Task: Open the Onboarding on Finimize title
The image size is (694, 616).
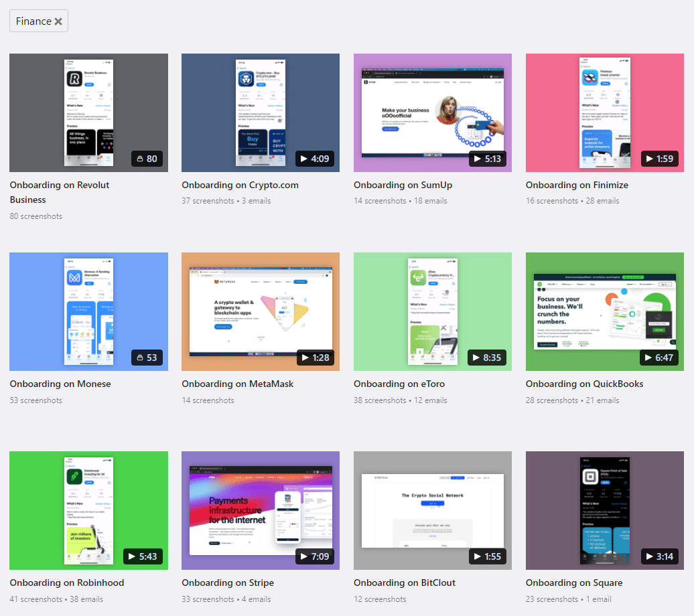Action: click(x=577, y=185)
